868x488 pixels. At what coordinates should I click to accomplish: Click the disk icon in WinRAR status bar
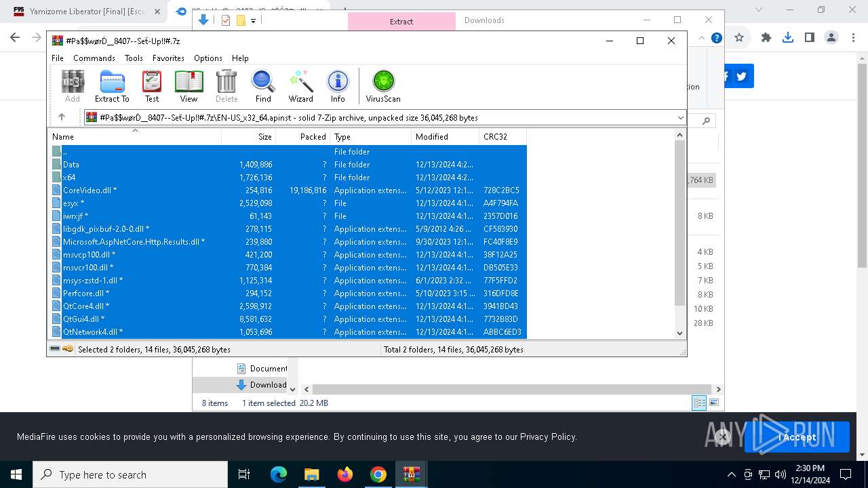tap(56, 349)
